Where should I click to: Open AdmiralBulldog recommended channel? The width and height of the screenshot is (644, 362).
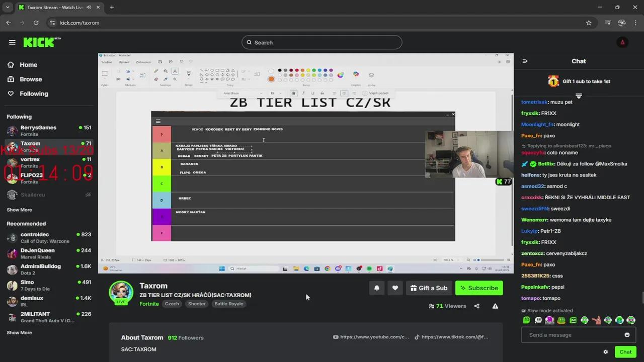click(x=49, y=269)
